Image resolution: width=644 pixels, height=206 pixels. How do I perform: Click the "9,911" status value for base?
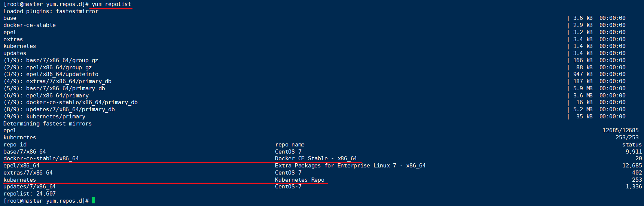click(634, 152)
